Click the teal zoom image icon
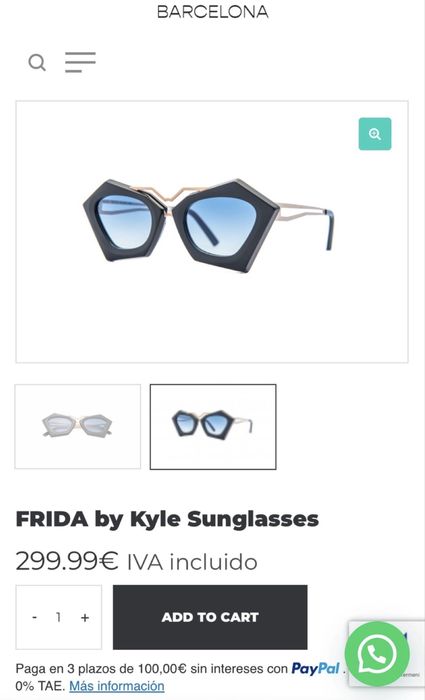Viewport: 425px width, 700px height. click(375, 134)
